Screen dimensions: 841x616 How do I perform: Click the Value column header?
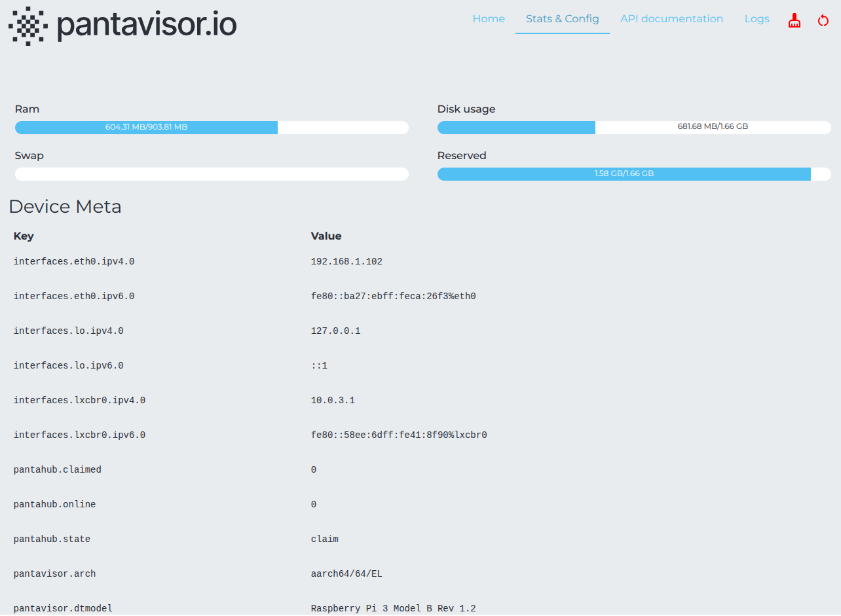(x=326, y=236)
